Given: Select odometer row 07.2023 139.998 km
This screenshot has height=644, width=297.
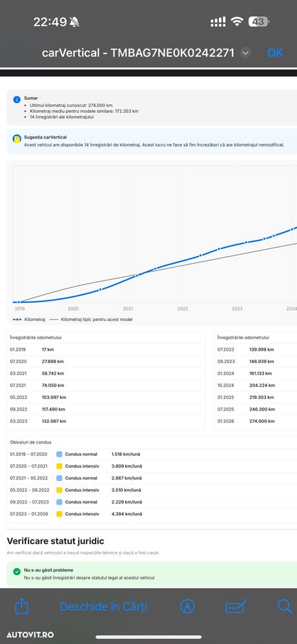Looking at the screenshot, I should [257, 349].
